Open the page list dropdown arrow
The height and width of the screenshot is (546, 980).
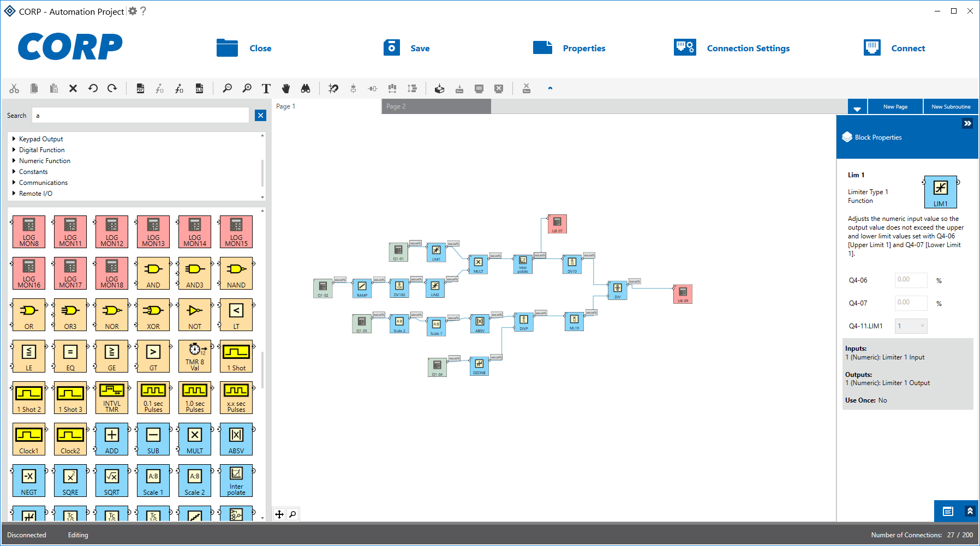click(x=857, y=107)
